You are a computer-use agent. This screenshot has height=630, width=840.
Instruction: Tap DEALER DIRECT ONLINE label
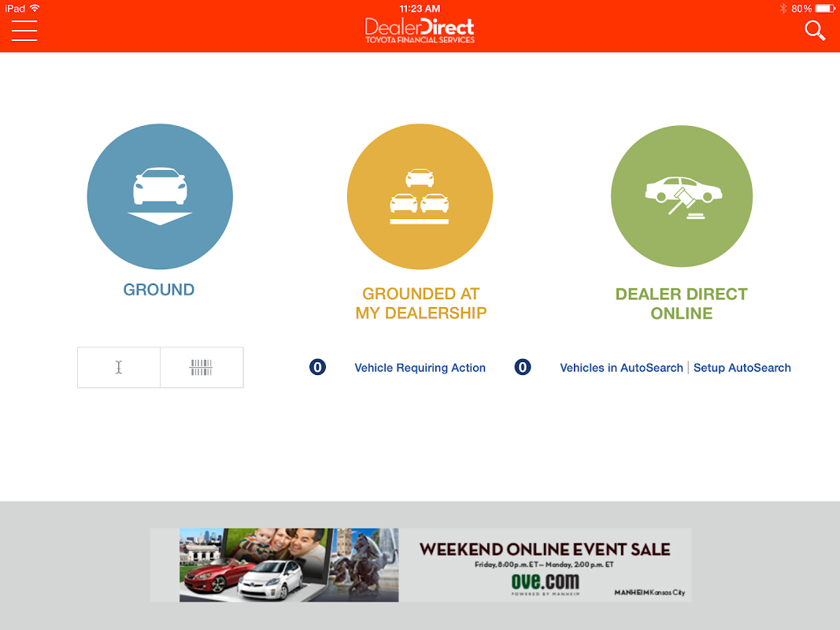(682, 303)
